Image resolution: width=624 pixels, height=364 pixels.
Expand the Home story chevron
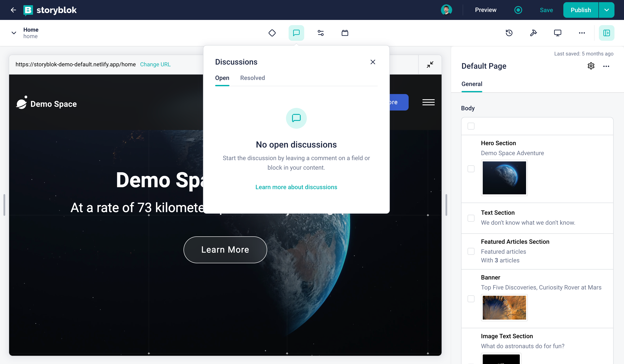14,33
